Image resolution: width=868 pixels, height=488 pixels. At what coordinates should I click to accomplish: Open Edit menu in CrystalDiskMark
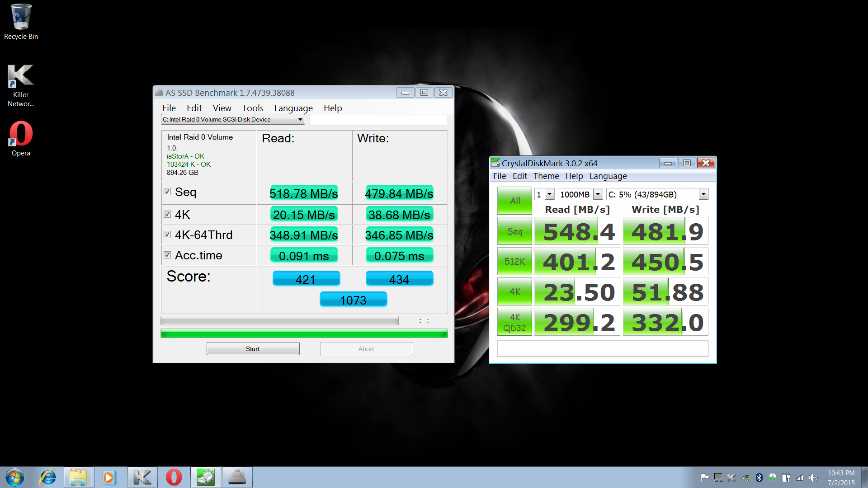(x=520, y=176)
